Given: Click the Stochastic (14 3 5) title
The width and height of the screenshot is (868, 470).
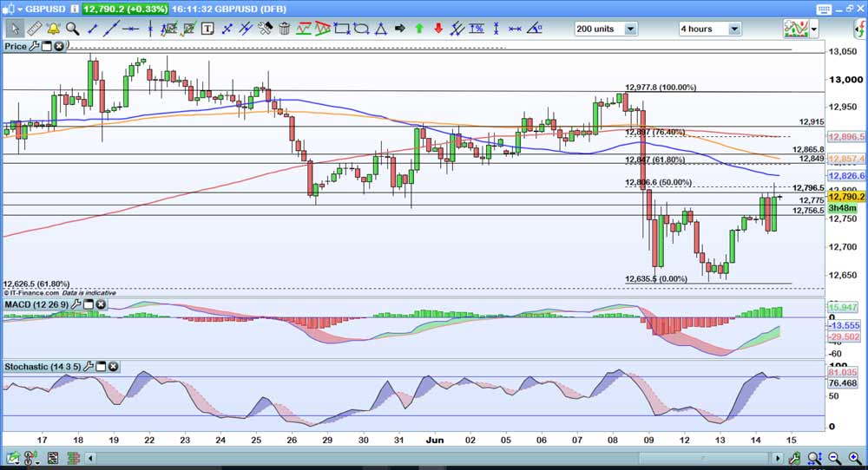Looking at the screenshot, I should (x=43, y=367).
